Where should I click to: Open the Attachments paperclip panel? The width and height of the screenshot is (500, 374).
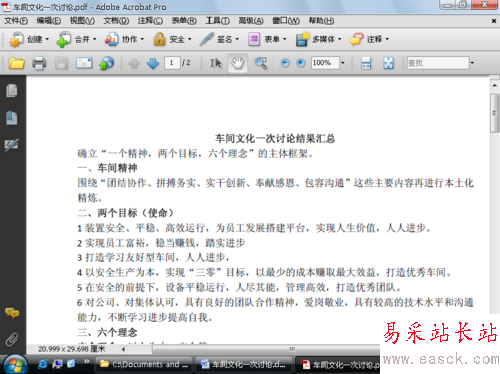(12, 340)
